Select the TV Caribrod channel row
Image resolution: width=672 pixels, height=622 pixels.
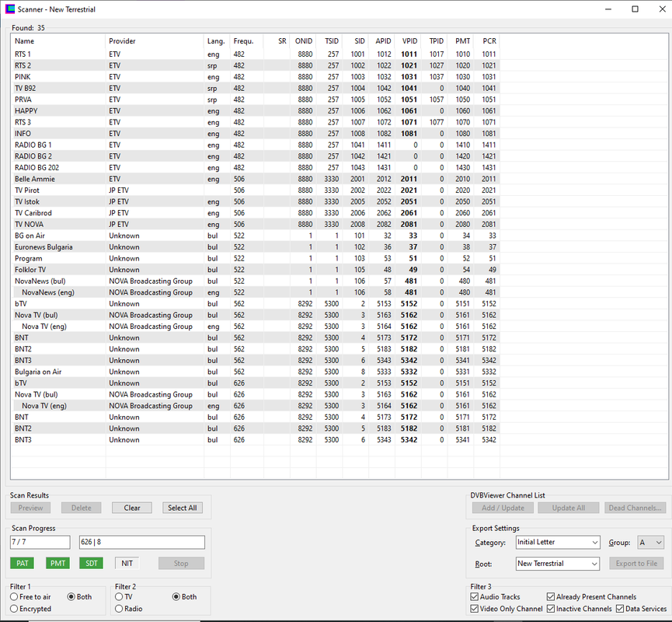pos(256,213)
